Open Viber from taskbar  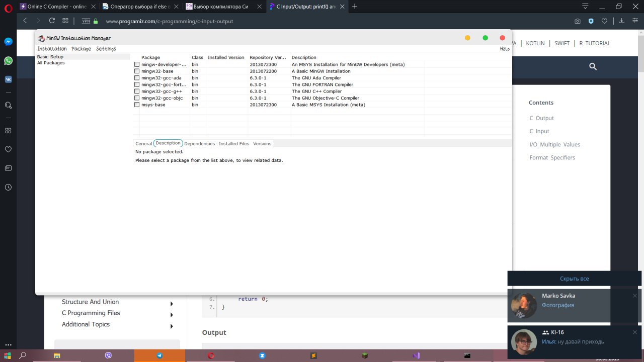[x=108, y=355]
